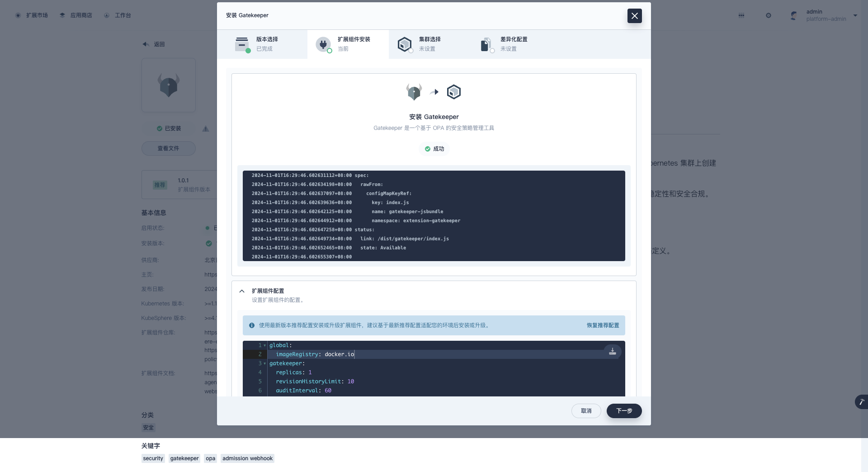Click the 已安装 status button
Screen dimensions: 868x472
(x=169, y=129)
